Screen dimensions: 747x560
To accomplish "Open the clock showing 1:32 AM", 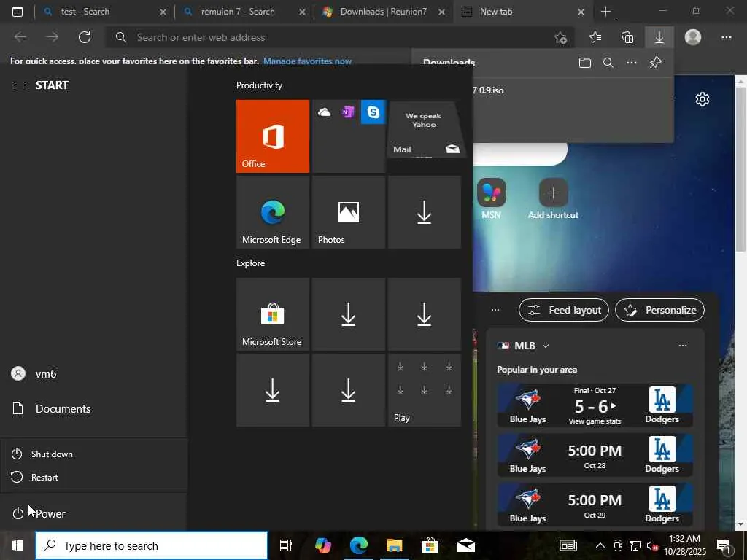I will (684, 545).
